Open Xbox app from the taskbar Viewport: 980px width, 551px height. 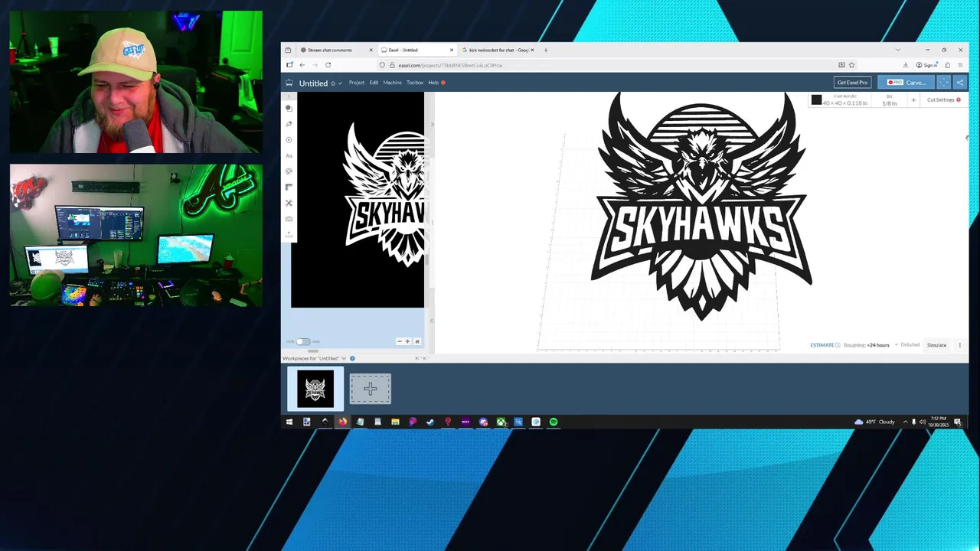(x=501, y=422)
